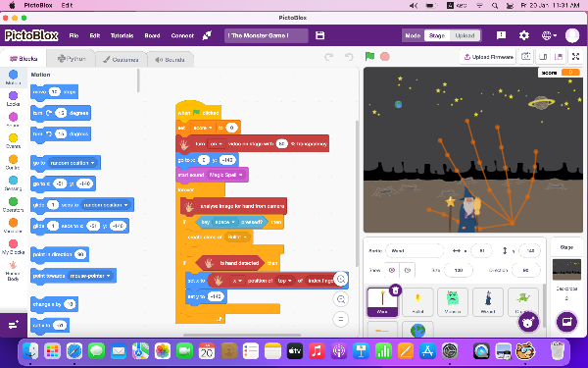Viewport: 588px width, 368px height.
Task: Delete Wand sprite using trash icon
Action: pos(395,289)
